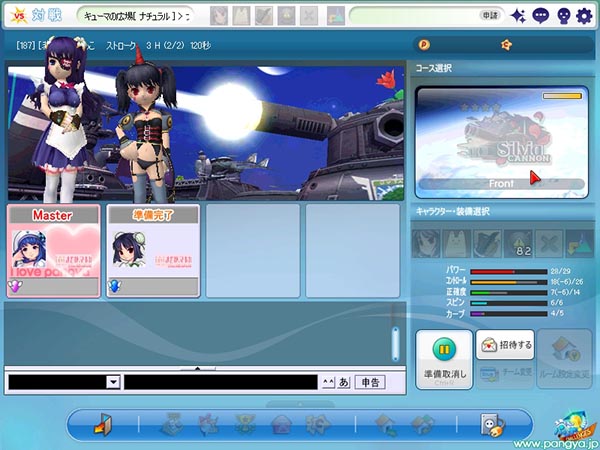Click the first faded bottom bar icon
The height and width of the screenshot is (450, 600).
point(173,424)
